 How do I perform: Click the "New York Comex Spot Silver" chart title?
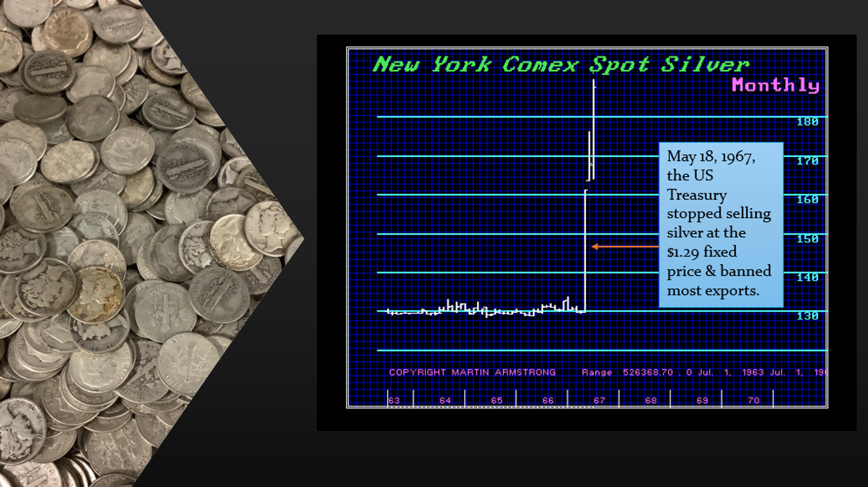(560, 65)
